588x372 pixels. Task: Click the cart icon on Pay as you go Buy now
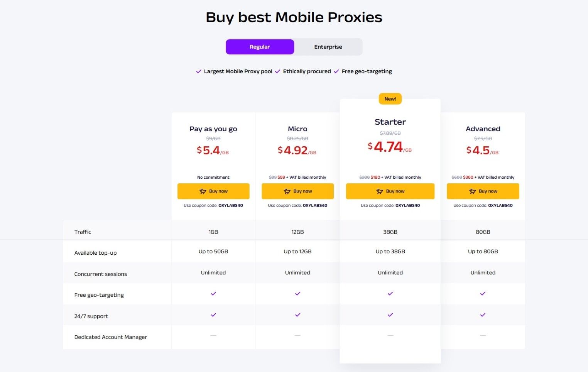click(x=203, y=191)
